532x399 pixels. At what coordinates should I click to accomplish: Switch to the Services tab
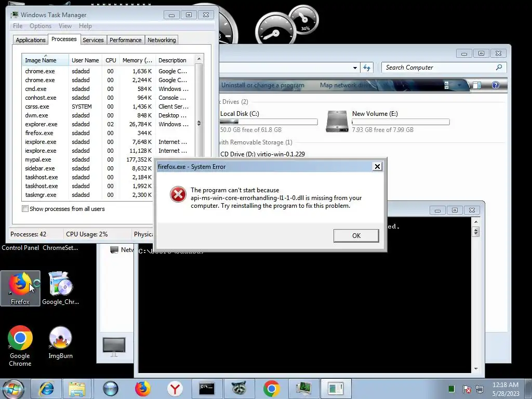coord(93,39)
